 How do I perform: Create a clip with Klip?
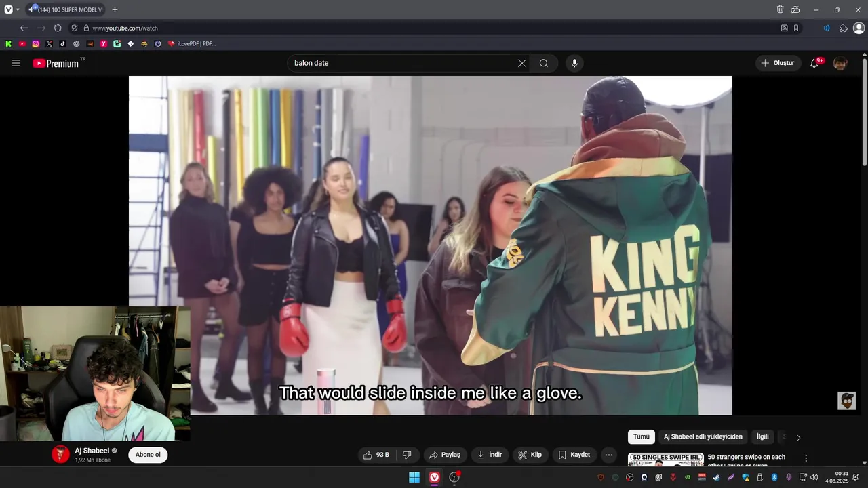pos(530,455)
